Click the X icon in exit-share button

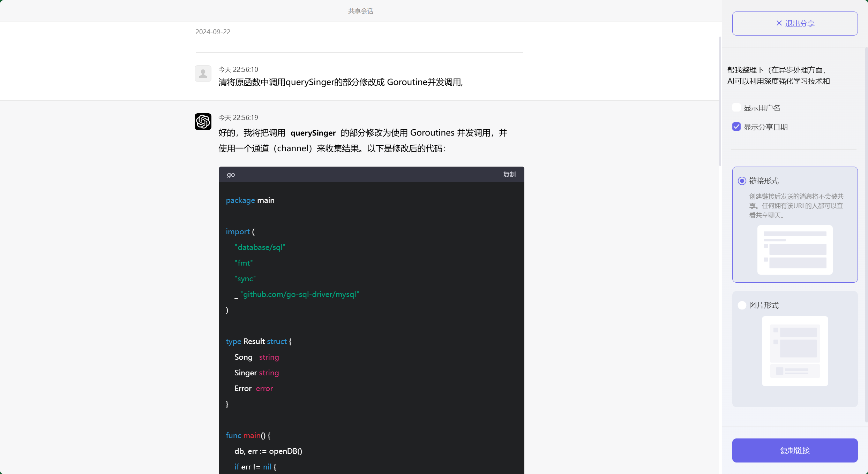[779, 23]
